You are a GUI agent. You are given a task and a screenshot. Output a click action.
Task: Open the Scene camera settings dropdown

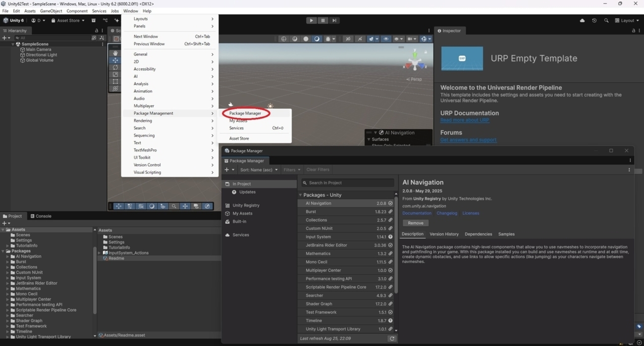tap(412, 39)
